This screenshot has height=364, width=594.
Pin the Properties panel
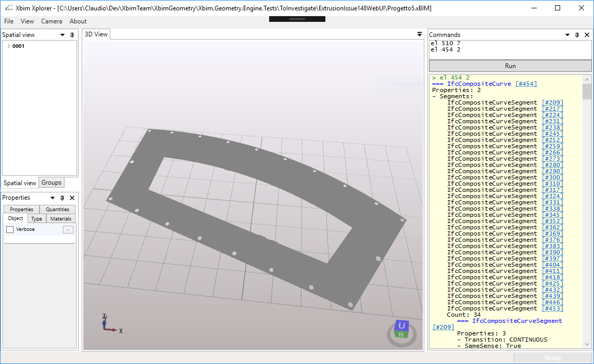(61, 198)
